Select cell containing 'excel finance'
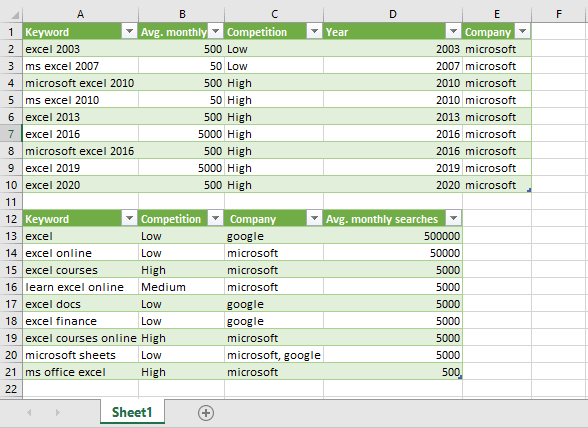588x428 pixels. coord(80,321)
